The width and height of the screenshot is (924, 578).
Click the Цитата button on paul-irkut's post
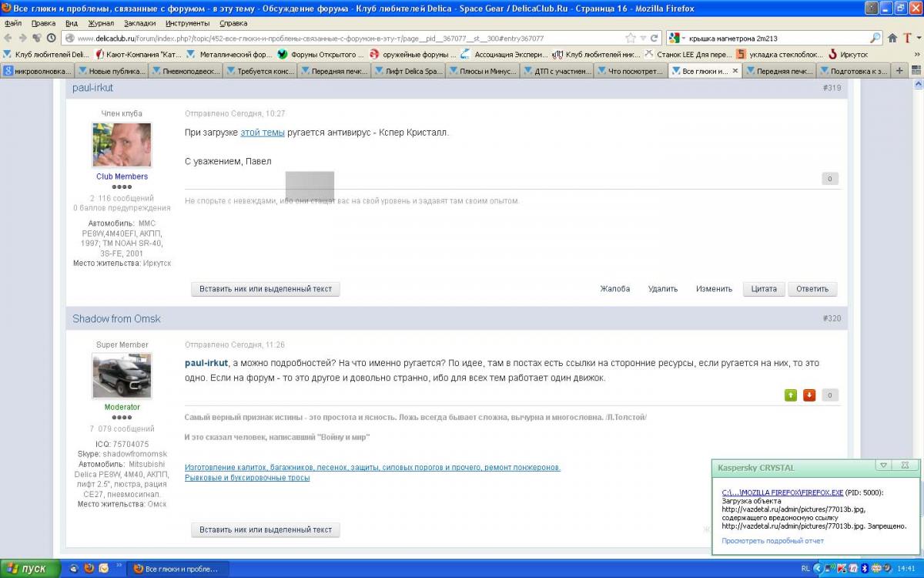(x=764, y=289)
